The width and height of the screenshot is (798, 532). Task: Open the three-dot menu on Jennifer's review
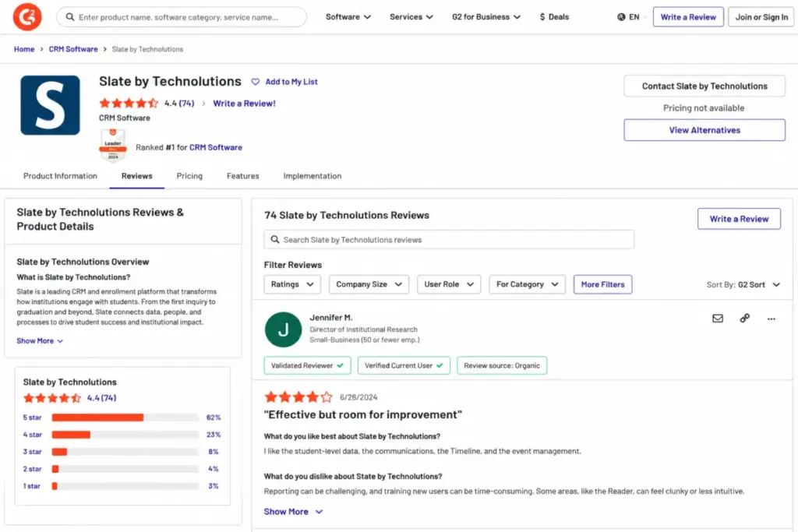pos(772,319)
